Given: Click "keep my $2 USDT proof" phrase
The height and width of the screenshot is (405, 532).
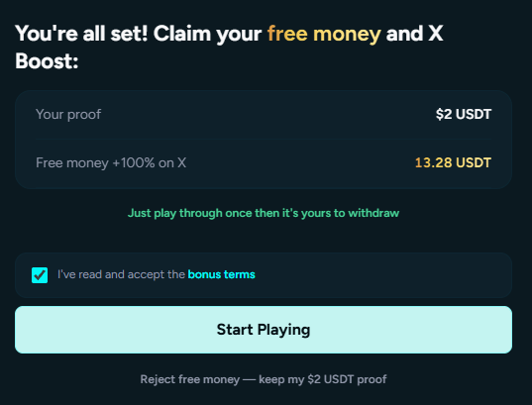Looking at the screenshot, I should [323, 379].
